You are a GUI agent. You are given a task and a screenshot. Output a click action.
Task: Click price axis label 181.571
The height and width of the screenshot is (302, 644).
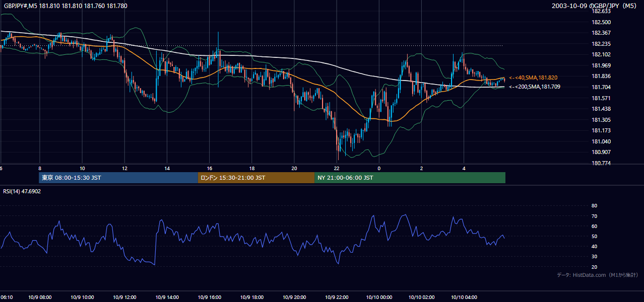pyautogui.click(x=601, y=98)
